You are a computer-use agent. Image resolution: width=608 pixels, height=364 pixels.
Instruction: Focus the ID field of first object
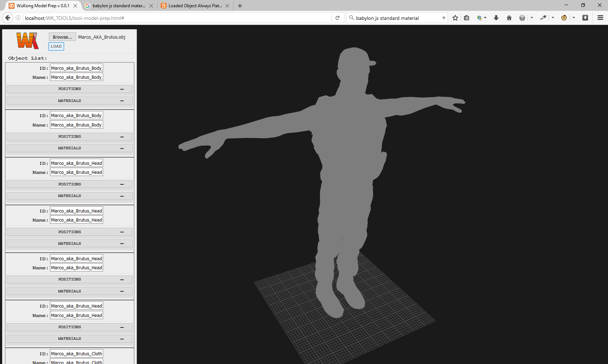point(76,68)
